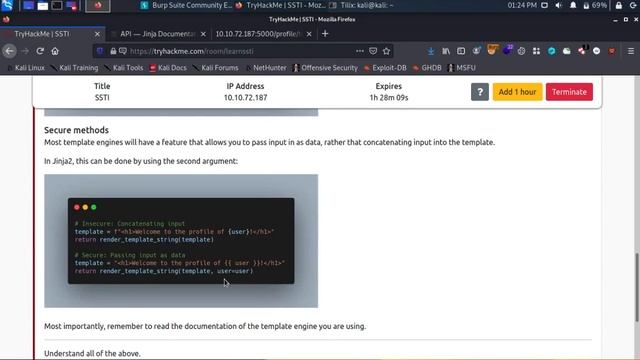
Task: Open the Exploit-DB bookmark
Action: (385, 68)
